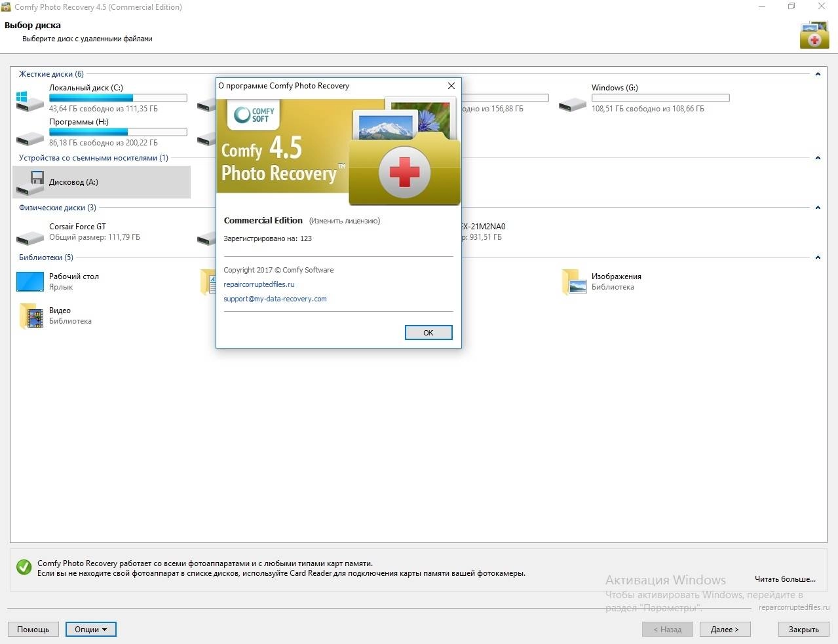Click the Photo Recovery folder icon in header

[x=814, y=35]
